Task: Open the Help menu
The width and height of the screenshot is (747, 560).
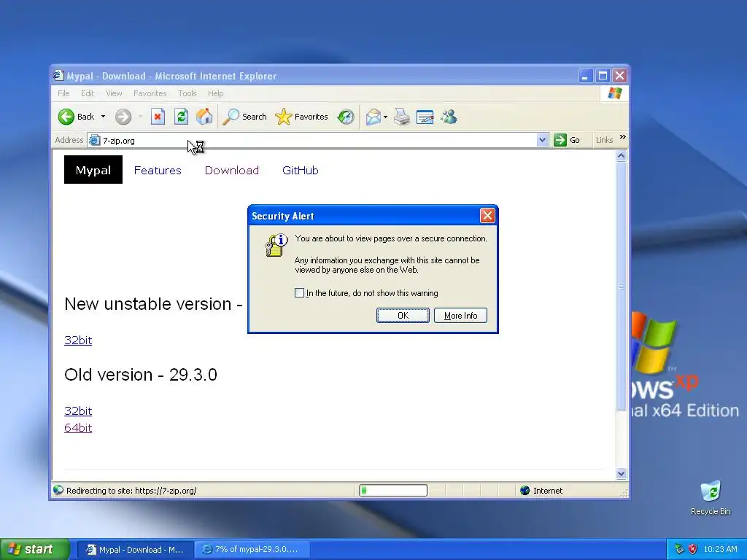Action: [x=215, y=93]
